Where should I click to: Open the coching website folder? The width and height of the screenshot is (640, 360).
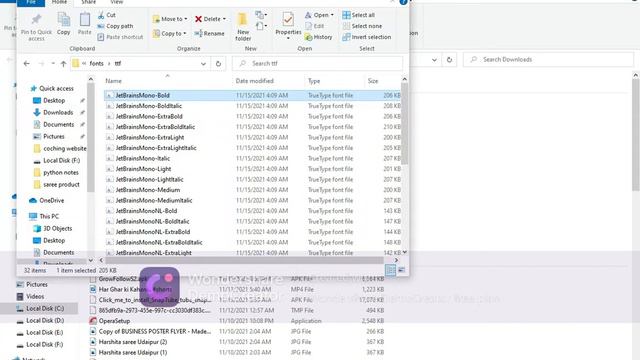(60, 149)
